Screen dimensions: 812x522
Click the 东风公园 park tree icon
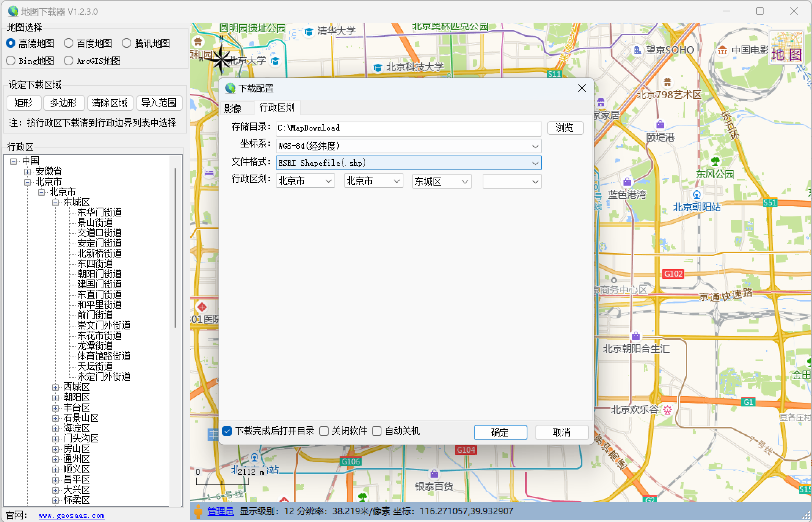click(x=715, y=161)
